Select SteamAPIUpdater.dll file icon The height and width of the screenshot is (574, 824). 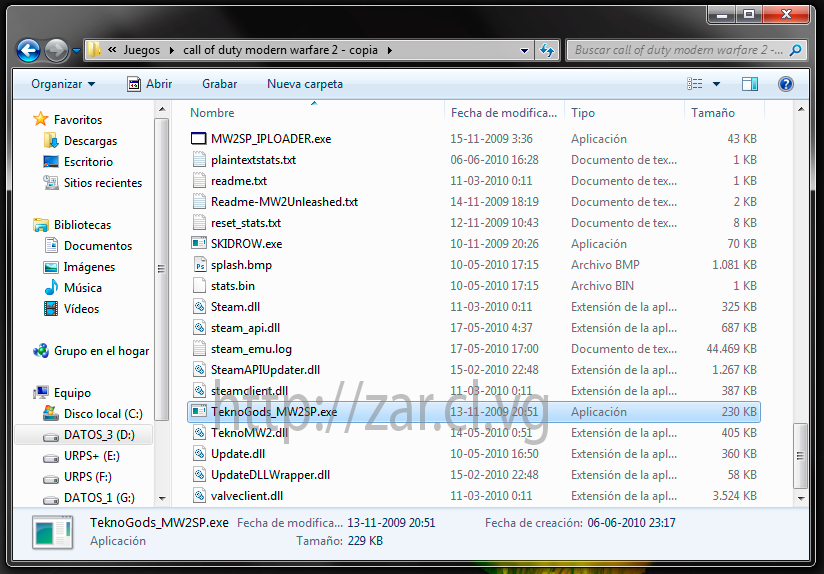pos(199,370)
